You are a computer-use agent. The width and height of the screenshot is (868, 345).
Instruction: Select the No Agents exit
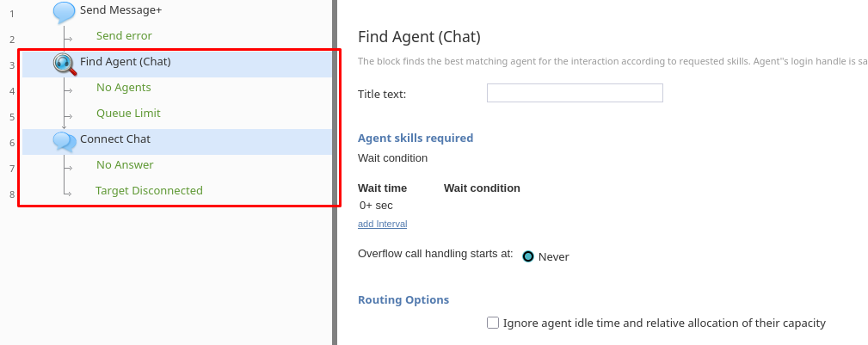123,88
